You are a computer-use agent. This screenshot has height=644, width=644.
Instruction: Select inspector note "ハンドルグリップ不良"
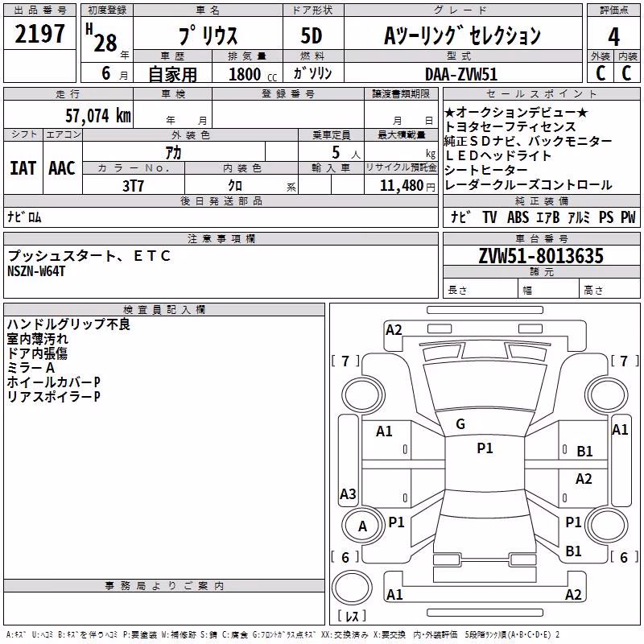click(68, 324)
